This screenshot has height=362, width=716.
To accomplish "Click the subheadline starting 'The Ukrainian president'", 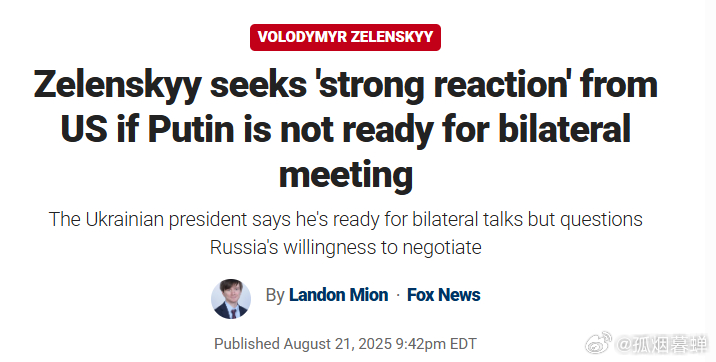I will point(346,220).
